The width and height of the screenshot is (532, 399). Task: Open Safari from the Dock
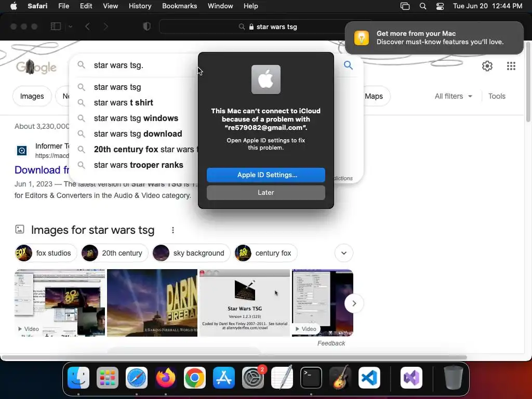pos(137,378)
